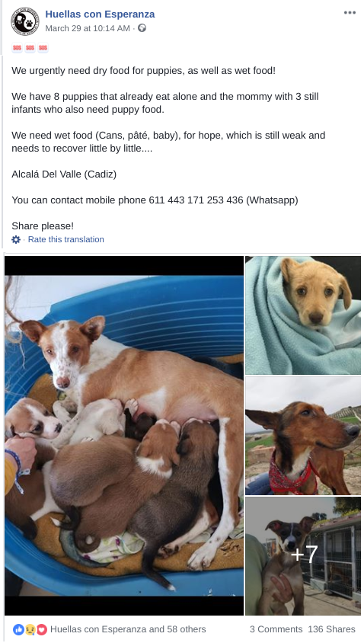Open the March 29 post timestamp
Image resolution: width=364 pixels, height=643 pixels.
click(88, 28)
